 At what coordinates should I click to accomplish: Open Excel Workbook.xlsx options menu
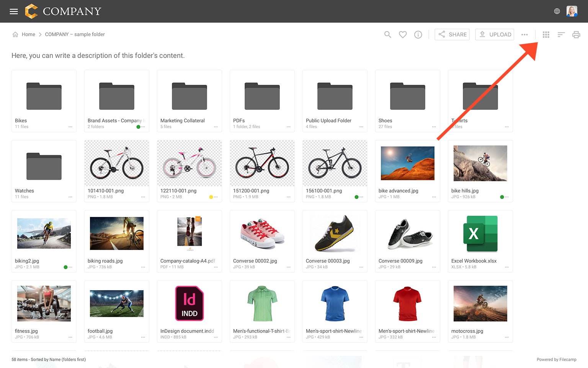click(507, 267)
